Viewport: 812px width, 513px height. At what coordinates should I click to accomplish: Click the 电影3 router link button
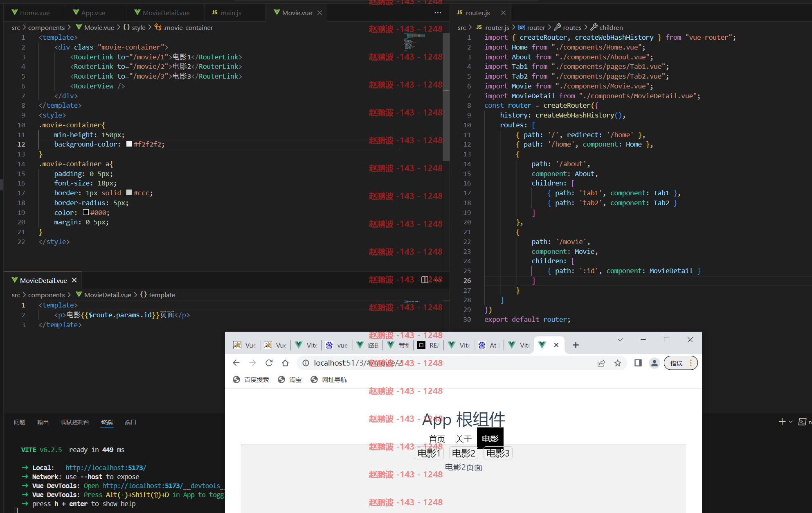[498, 453]
